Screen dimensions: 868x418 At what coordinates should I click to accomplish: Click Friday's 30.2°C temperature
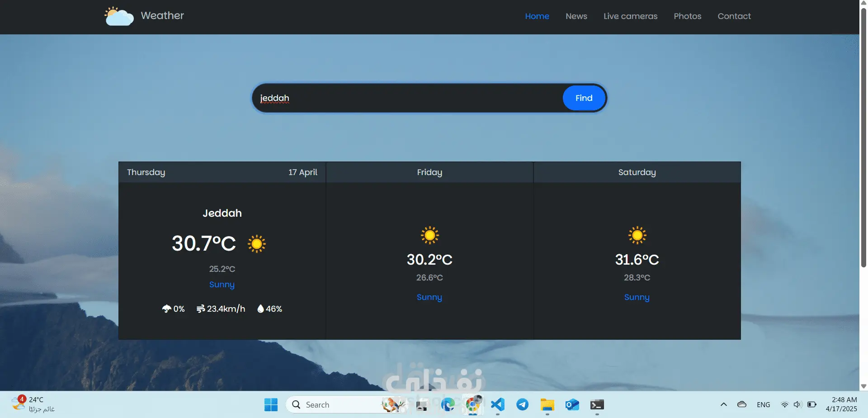click(429, 260)
